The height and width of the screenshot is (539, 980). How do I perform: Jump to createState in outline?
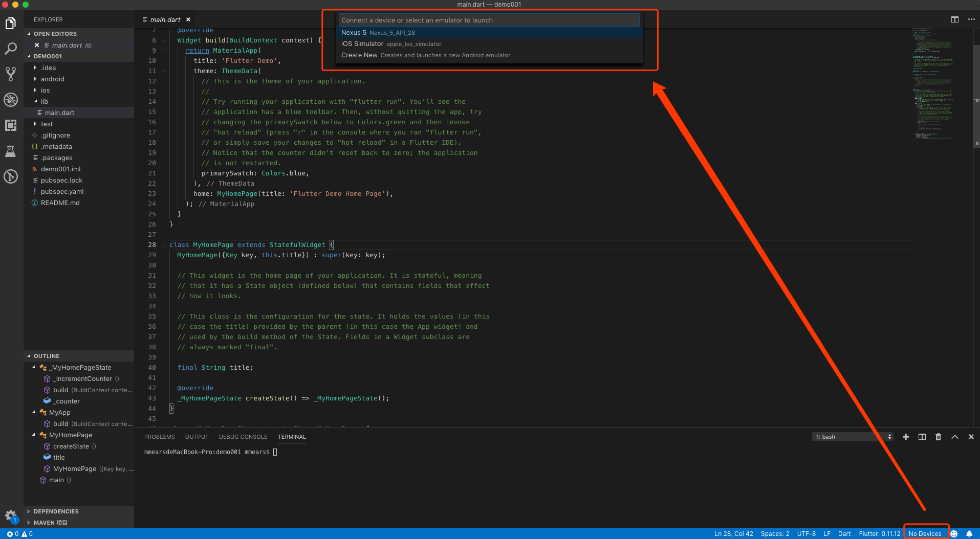79,446
